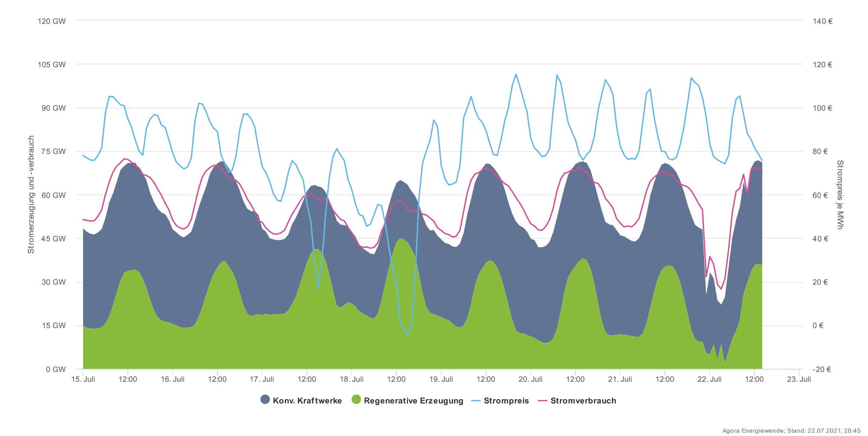868x436 pixels.
Task: Click the green Regenerative Erzeugung legend dot
Action: click(x=356, y=400)
